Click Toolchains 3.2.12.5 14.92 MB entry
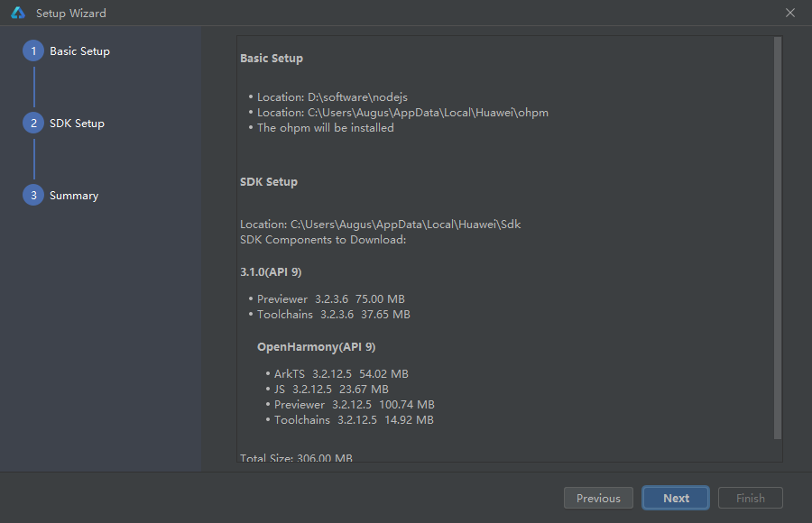Viewport: 812px width, 523px height. coord(354,420)
